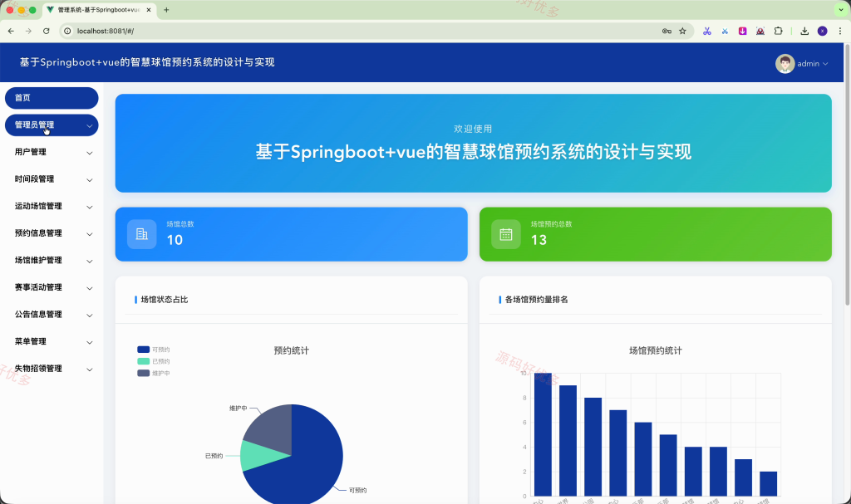
Task: Click the chevron beside 管理员管理
Action: [90, 126]
